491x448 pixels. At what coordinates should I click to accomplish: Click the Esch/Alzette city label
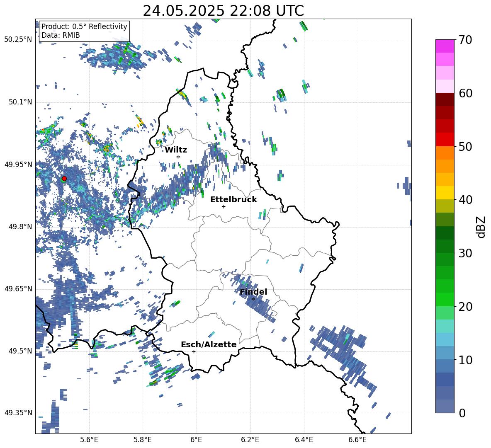coord(209,344)
